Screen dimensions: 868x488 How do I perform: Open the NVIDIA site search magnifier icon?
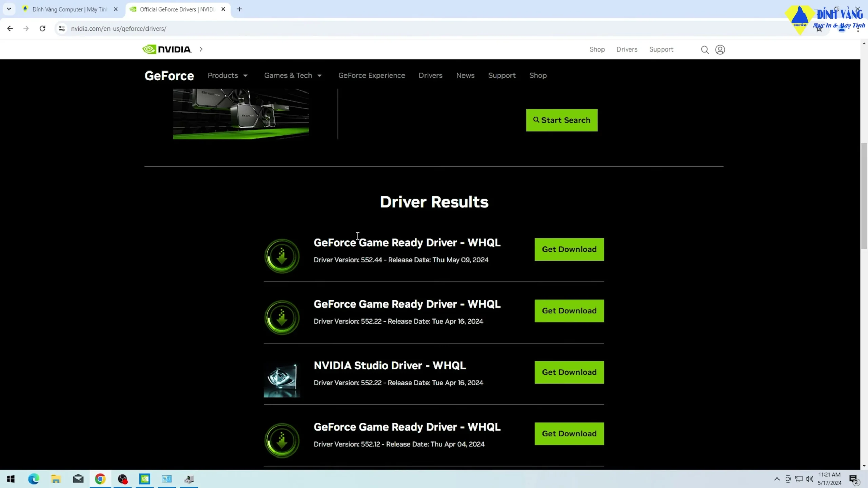pyautogui.click(x=705, y=50)
